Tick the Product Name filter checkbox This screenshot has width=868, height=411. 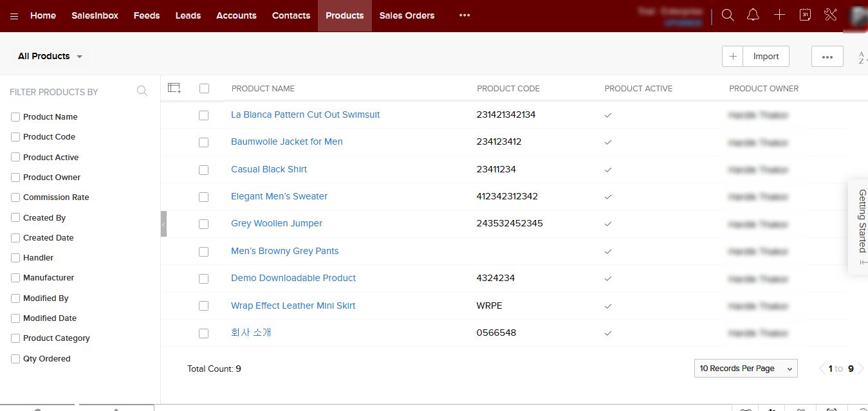coord(15,117)
